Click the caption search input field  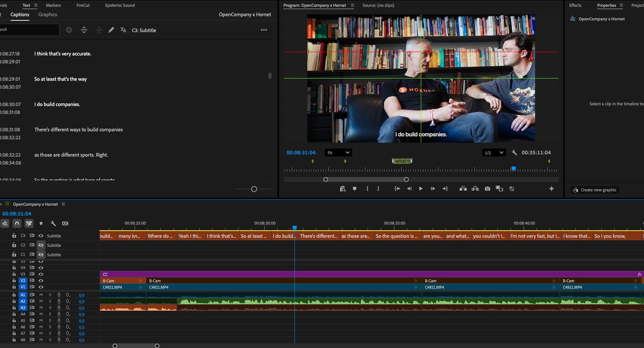pos(29,30)
